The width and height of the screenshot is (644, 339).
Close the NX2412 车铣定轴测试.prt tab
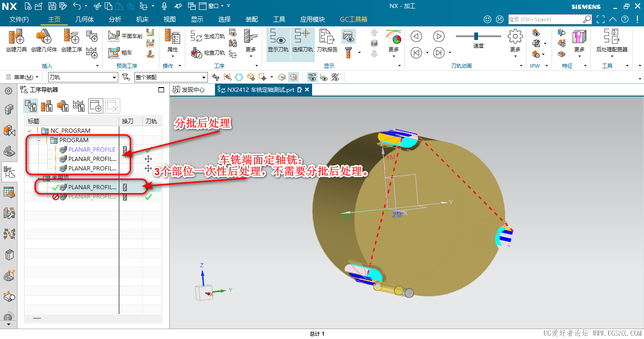point(307,89)
